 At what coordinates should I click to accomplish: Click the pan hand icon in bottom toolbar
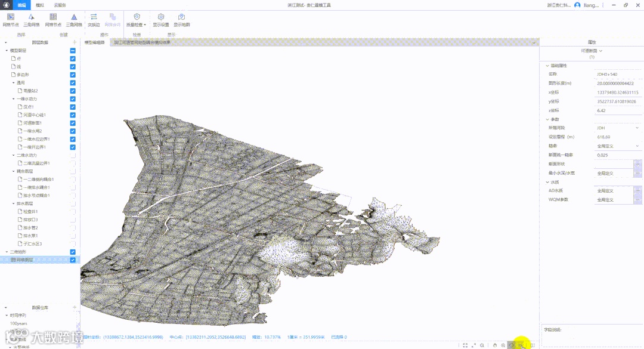(x=494, y=345)
